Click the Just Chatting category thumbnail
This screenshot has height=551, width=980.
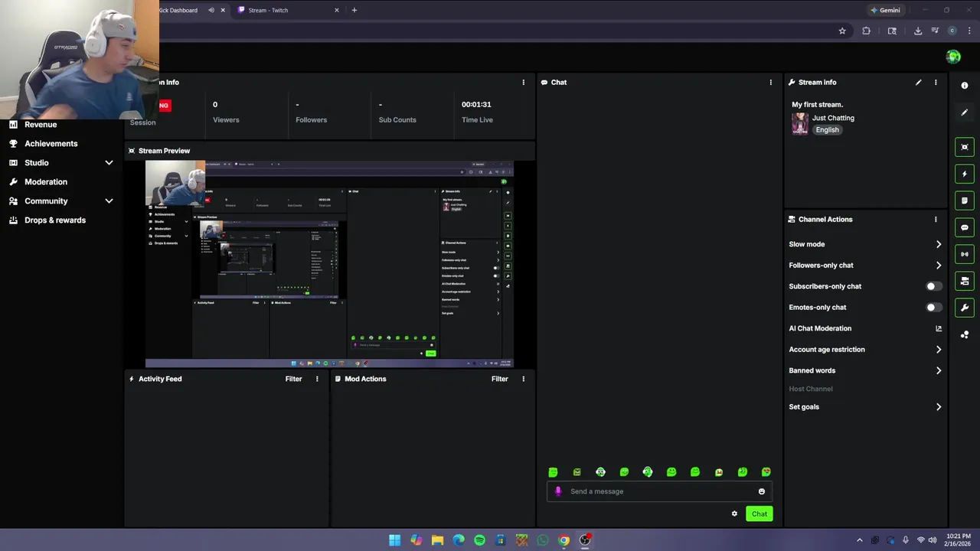(x=800, y=124)
